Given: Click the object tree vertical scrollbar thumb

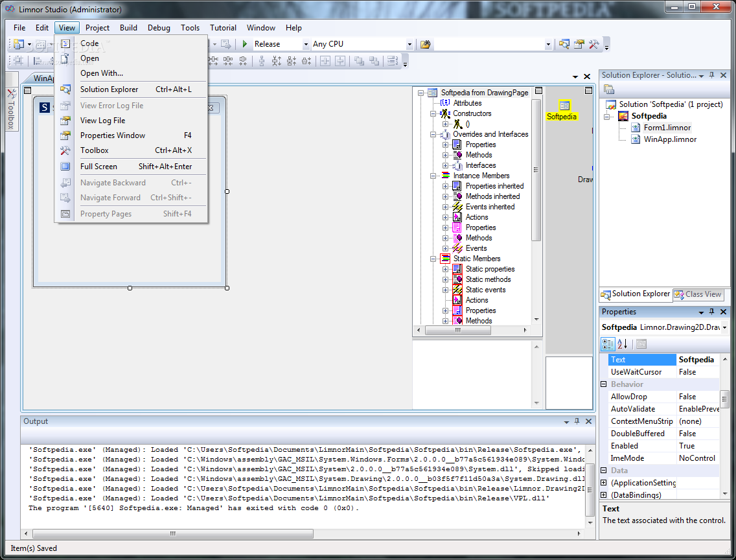Looking at the screenshot, I should pos(536,170).
